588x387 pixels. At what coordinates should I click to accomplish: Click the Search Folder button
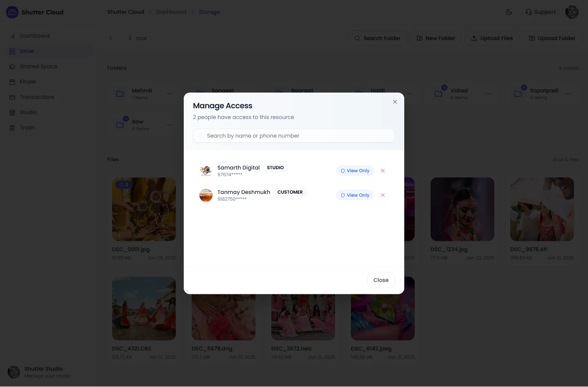pyautogui.click(x=377, y=38)
